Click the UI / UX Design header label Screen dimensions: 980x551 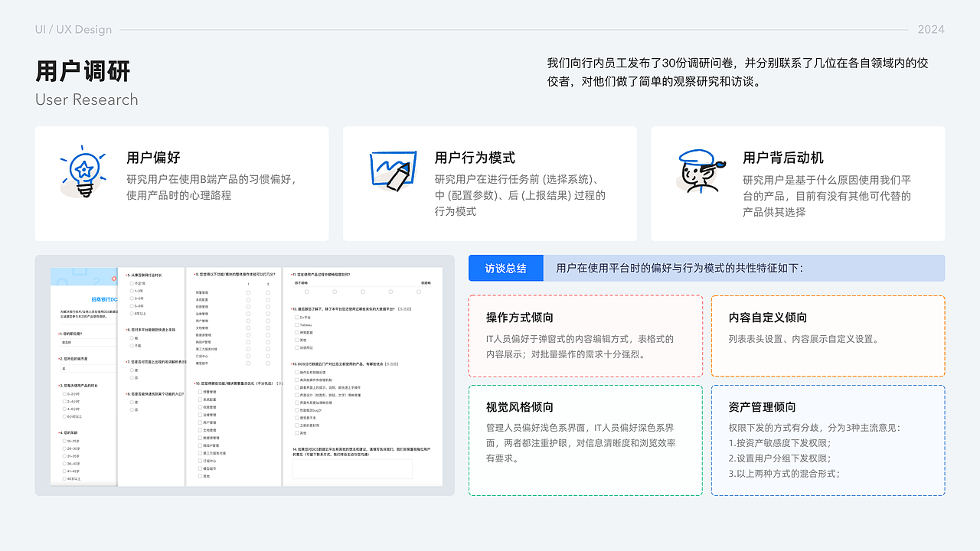73,30
